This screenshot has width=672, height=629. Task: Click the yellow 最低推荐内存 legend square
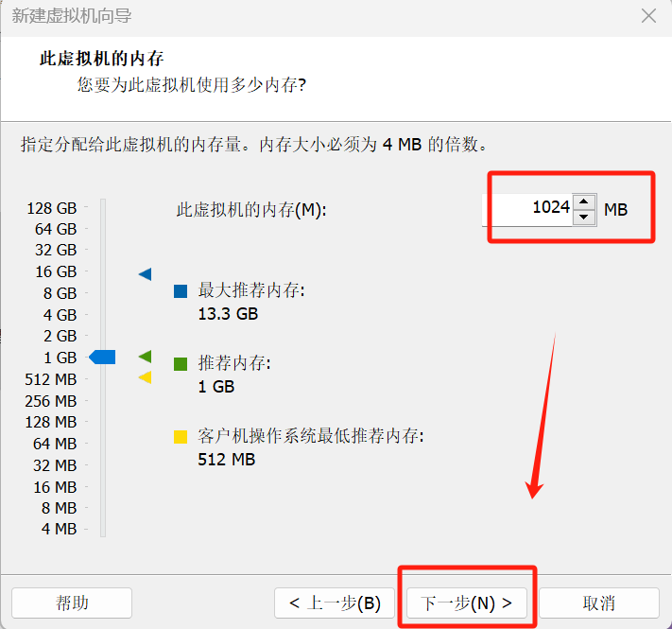pyautogui.click(x=181, y=436)
